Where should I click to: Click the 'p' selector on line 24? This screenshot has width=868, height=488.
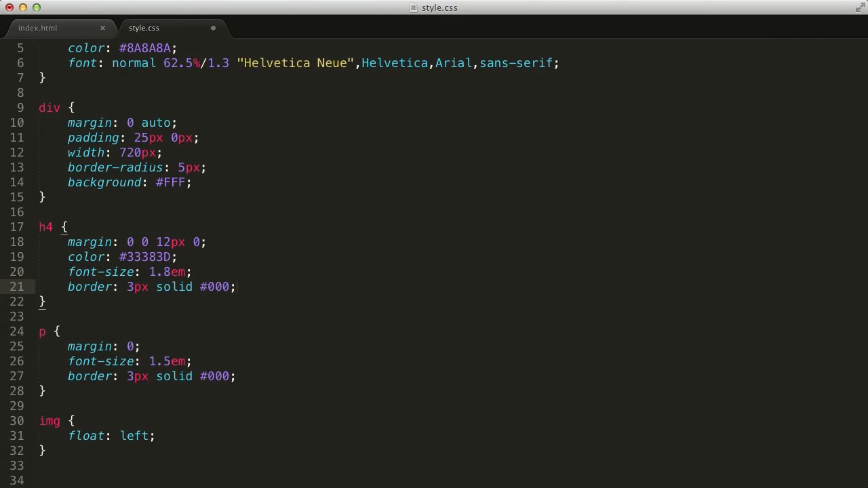[x=42, y=331]
